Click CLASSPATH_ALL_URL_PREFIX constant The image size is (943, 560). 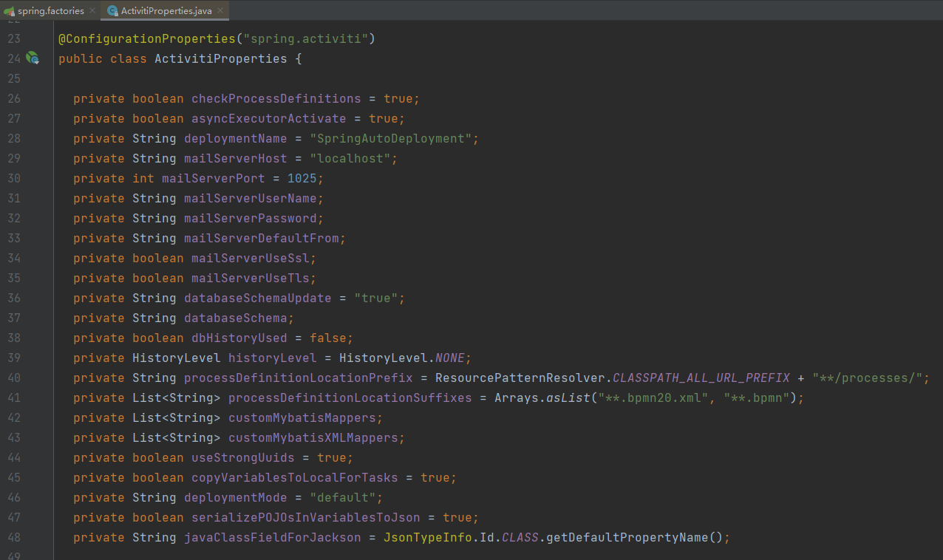pos(701,378)
